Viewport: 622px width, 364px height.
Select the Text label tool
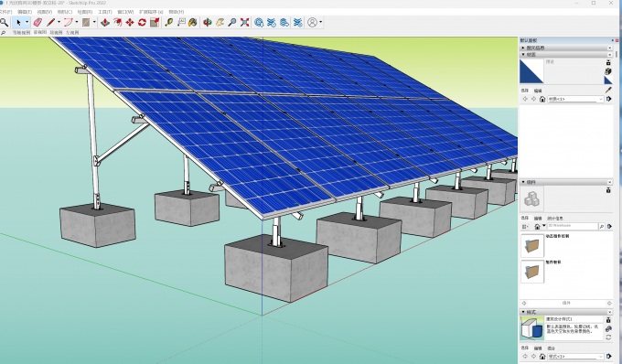181,23
